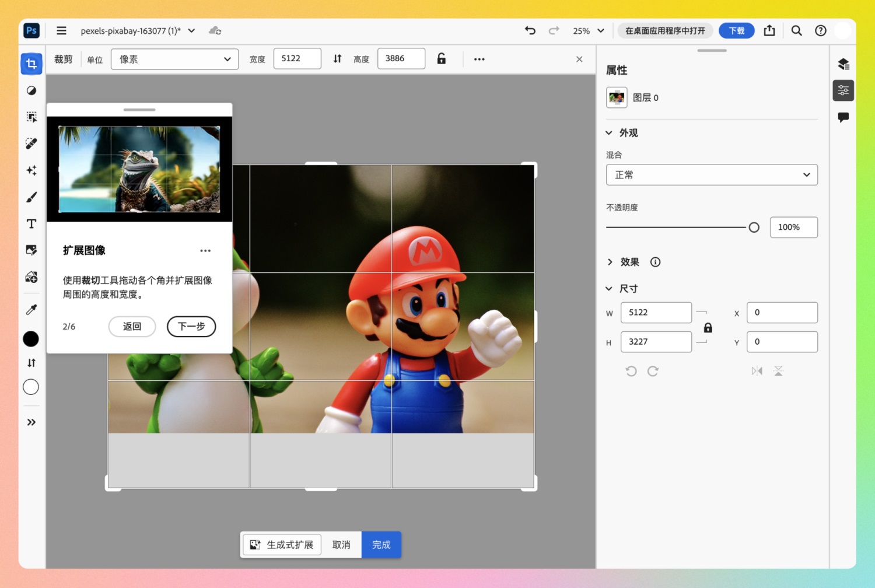Image resolution: width=875 pixels, height=588 pixels.
Task: Expand more tools double chevron
Action: 32,422
